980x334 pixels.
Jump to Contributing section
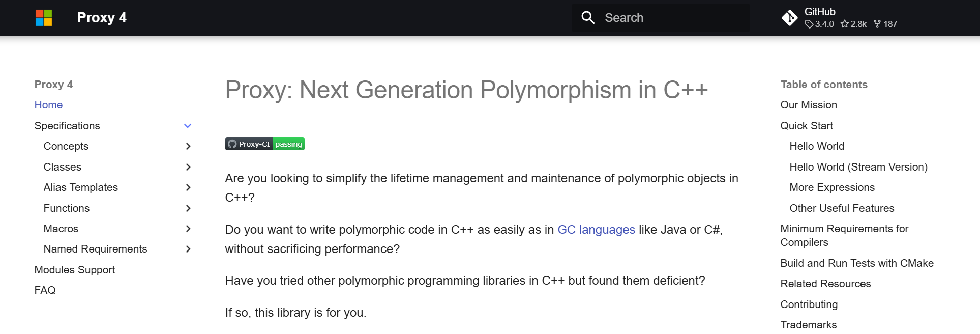click(809, 304)
